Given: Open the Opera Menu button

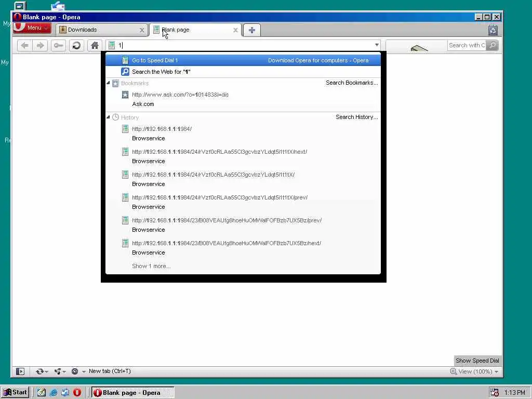Looking at the screenshot, I should (32, 28).
